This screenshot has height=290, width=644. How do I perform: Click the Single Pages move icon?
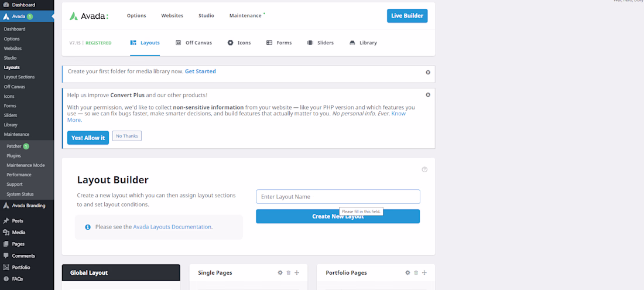[x=297, y=273]
